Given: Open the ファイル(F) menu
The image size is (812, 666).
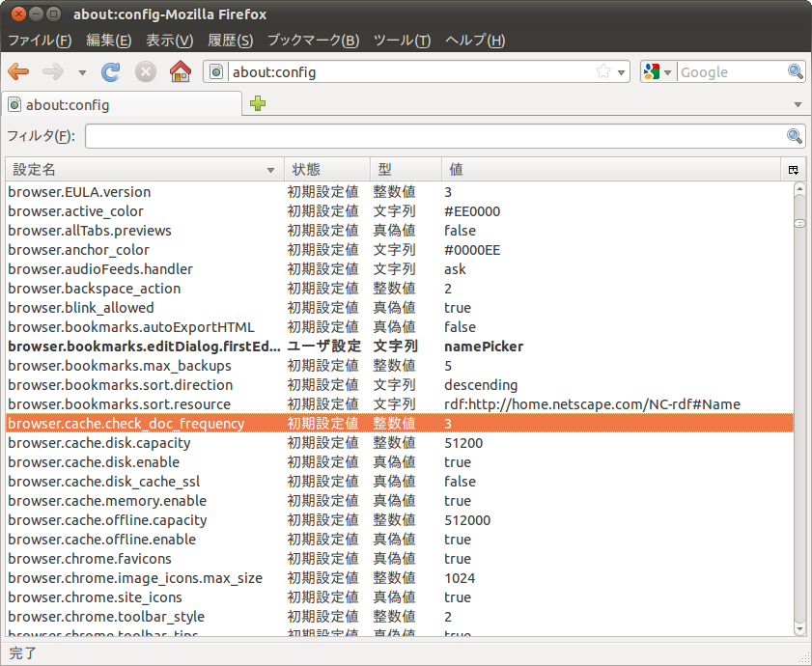Looking at the screenshot, I should (40, 41).
